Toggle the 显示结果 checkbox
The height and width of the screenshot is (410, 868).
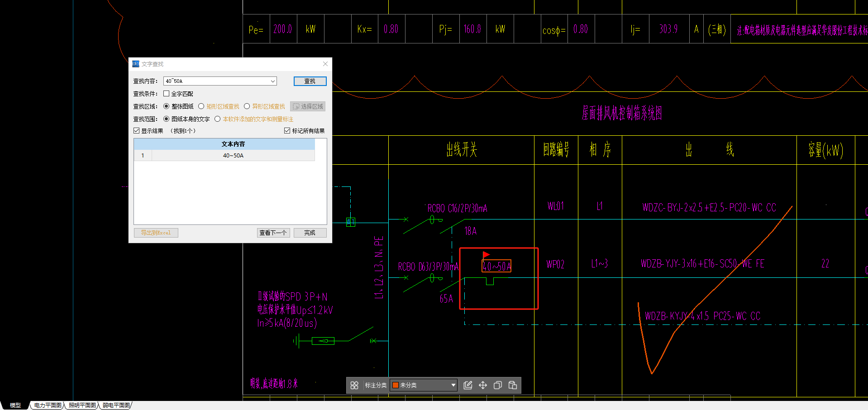[136, 131]
